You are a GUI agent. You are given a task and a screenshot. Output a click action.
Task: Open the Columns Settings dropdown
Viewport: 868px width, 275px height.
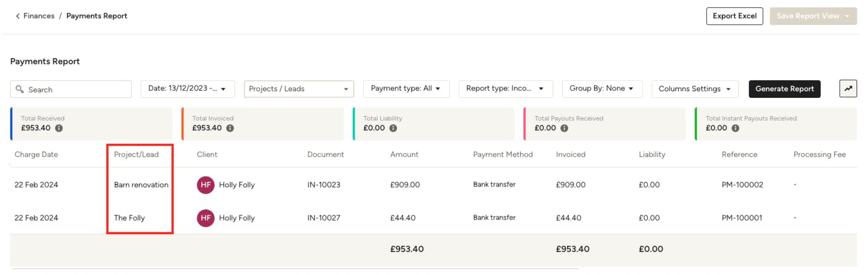[695, 89]
